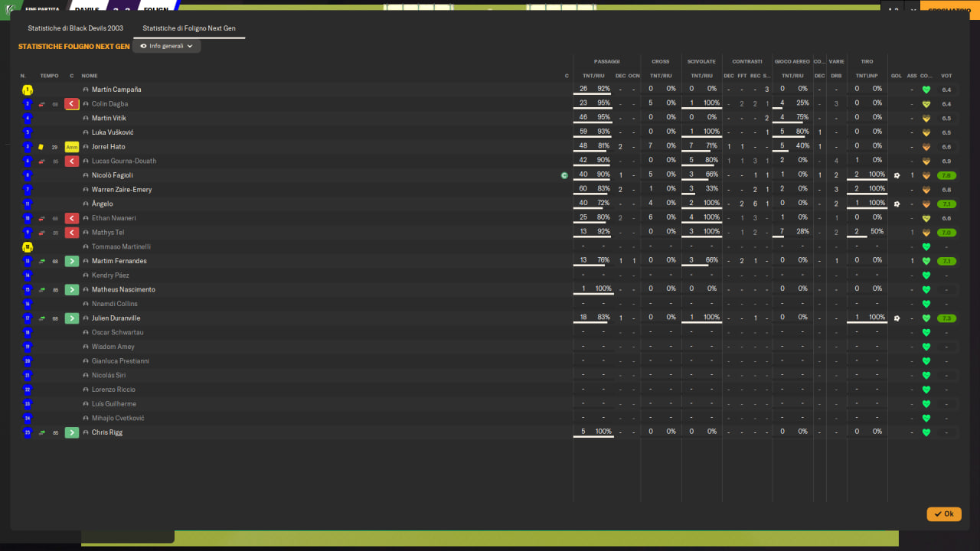Screen dimensions: 980x551
Task: Switch to Statistiche di Black Devils 2003 tab
Action: [x=75, y=28]
